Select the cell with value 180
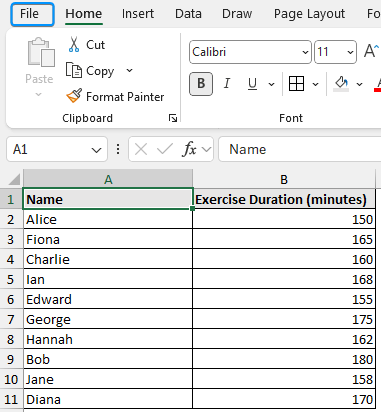381x412 pixels. pos(284,359)
